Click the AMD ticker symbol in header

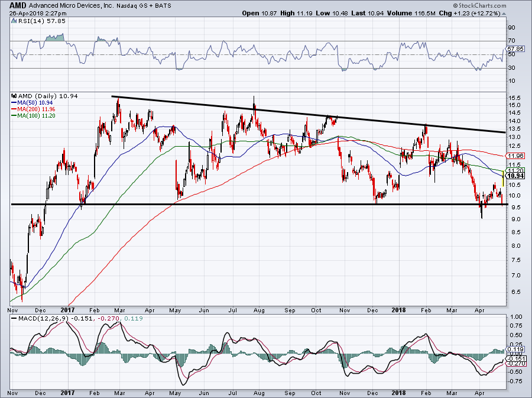(18, 5)
